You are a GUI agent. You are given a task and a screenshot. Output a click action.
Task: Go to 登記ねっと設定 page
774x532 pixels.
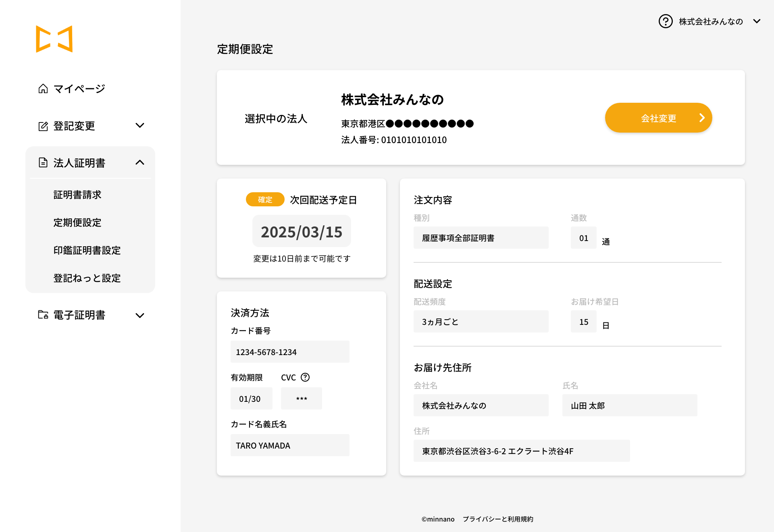click(x=87, y=278)
